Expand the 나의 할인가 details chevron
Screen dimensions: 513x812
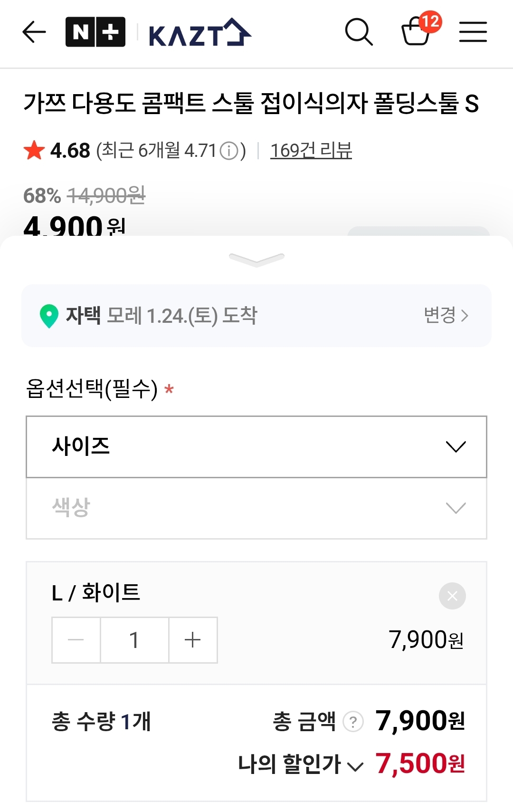[355, 766]
